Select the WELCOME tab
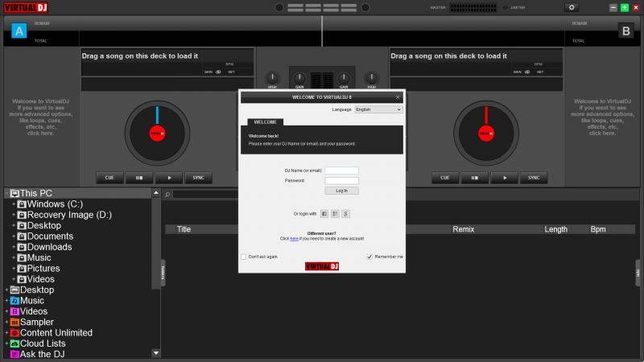This screenshot has width=644, height=362. (x=266, y=122)
